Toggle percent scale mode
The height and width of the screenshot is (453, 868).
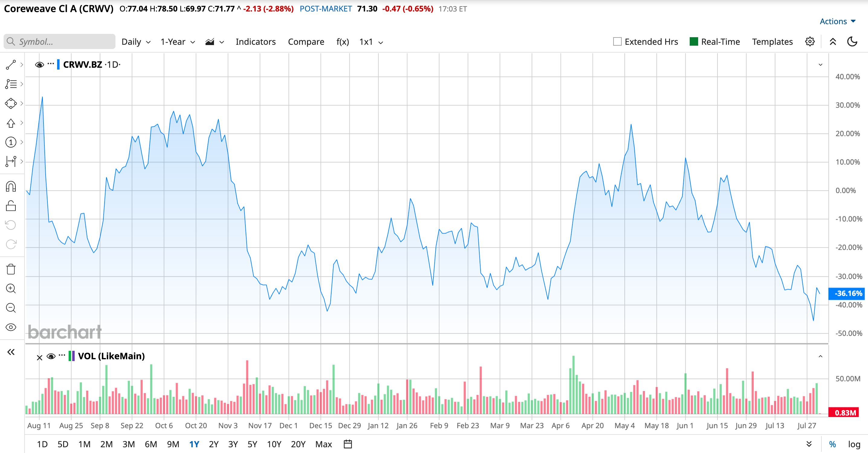click(x=833, y=444)
